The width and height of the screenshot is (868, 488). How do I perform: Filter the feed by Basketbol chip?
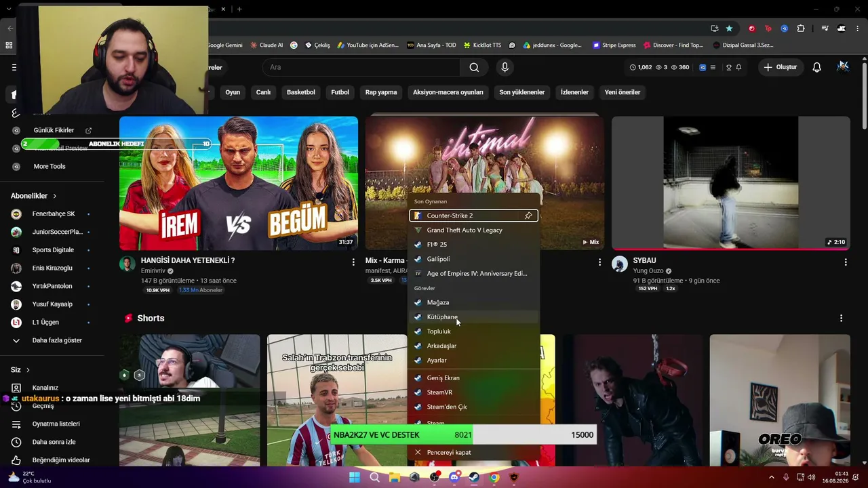301,92
